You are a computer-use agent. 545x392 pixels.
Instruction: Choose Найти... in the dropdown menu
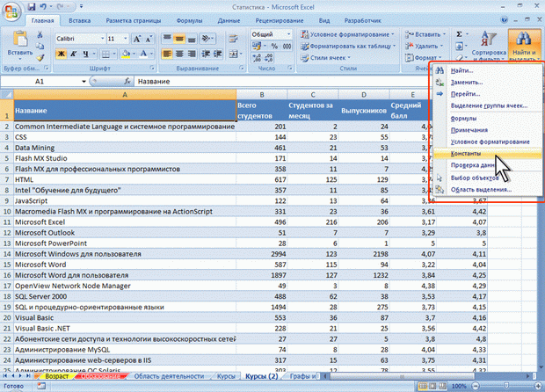point(488,70)
